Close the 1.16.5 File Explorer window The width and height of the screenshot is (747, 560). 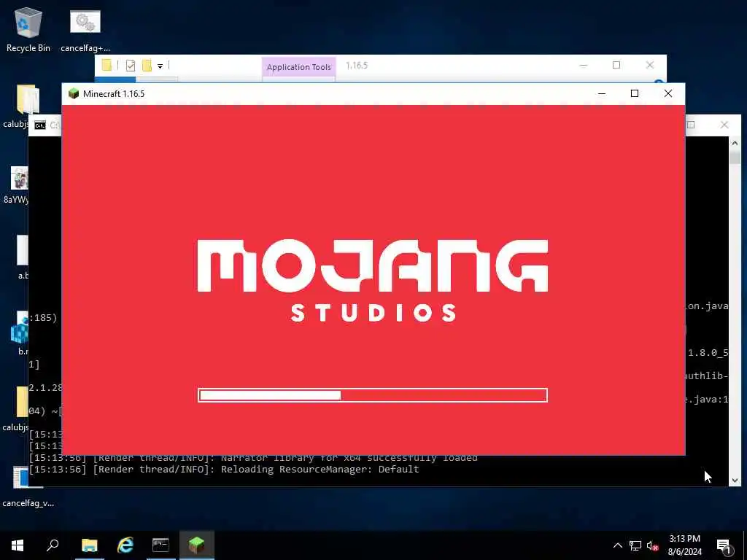point(650,65)
